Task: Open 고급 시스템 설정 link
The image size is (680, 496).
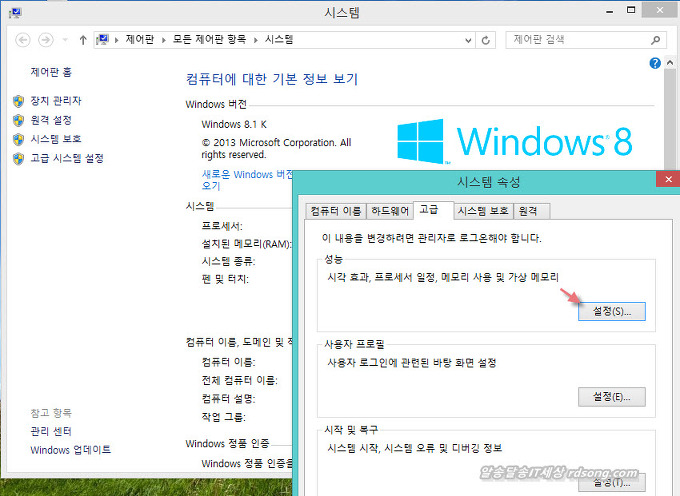Action: [67, 158]
